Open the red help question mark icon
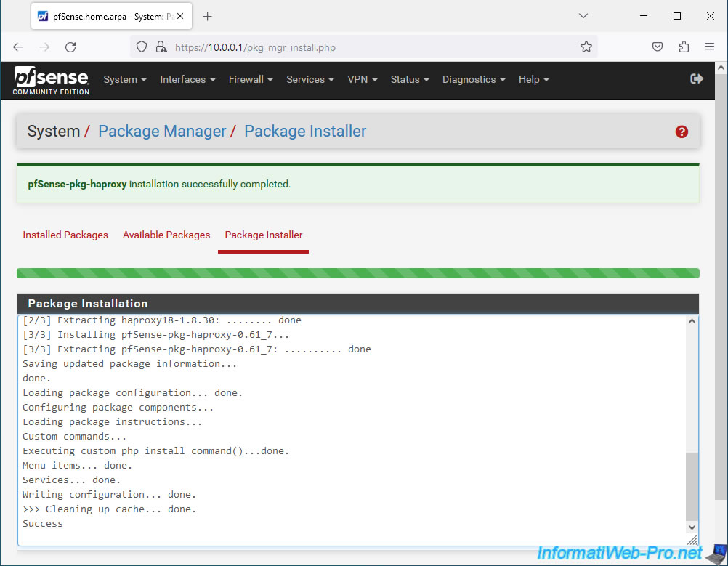Viewport: 728px width, 566px height. [x=681, y=132]
